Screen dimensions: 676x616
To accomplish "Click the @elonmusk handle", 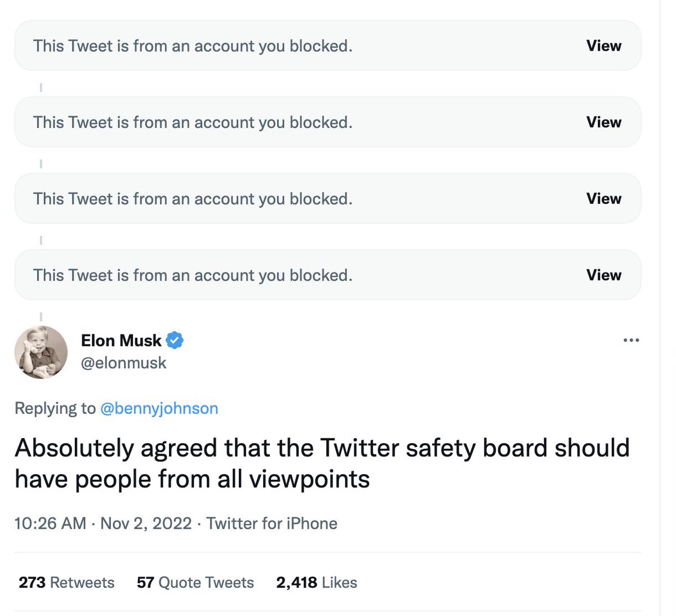I will pos(123,363).
